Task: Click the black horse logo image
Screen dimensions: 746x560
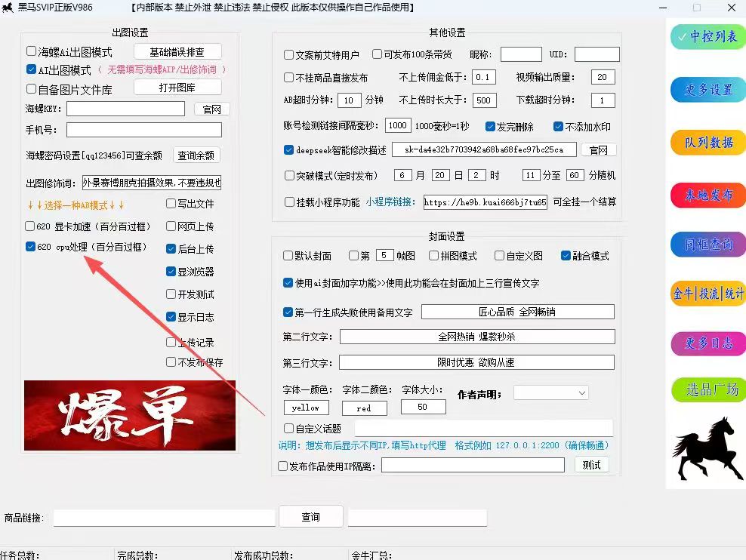Action: (707, 448)
